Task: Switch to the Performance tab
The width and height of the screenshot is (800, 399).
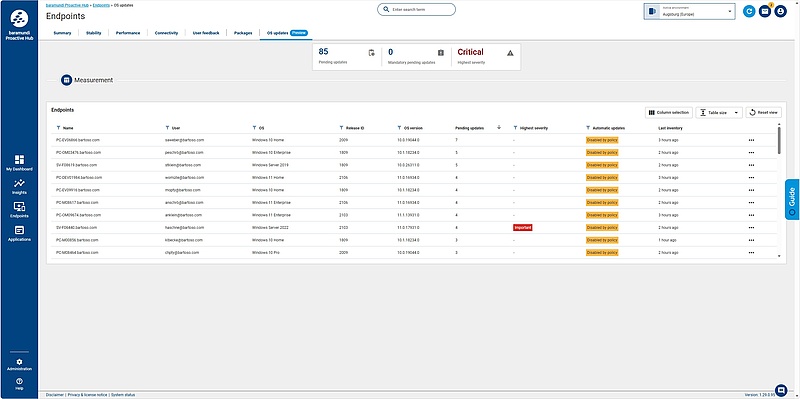Action: pyautogui.click(x=128, y=33)
